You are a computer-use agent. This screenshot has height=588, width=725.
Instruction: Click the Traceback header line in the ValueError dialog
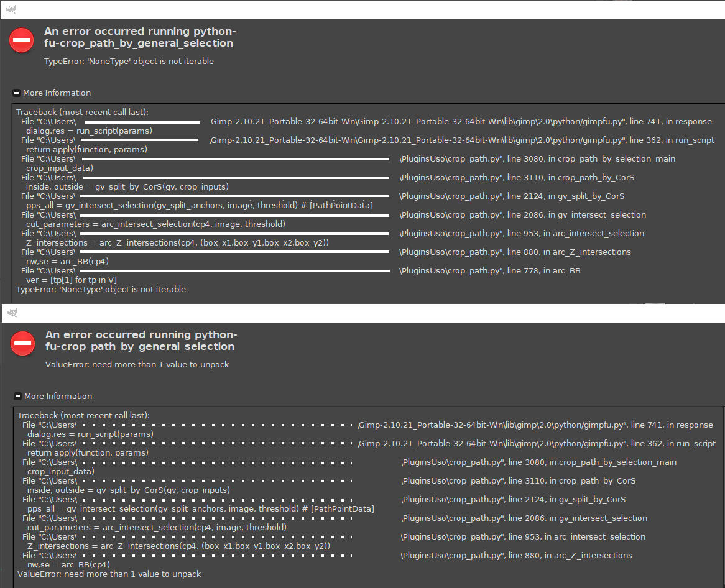pos(83,415)
